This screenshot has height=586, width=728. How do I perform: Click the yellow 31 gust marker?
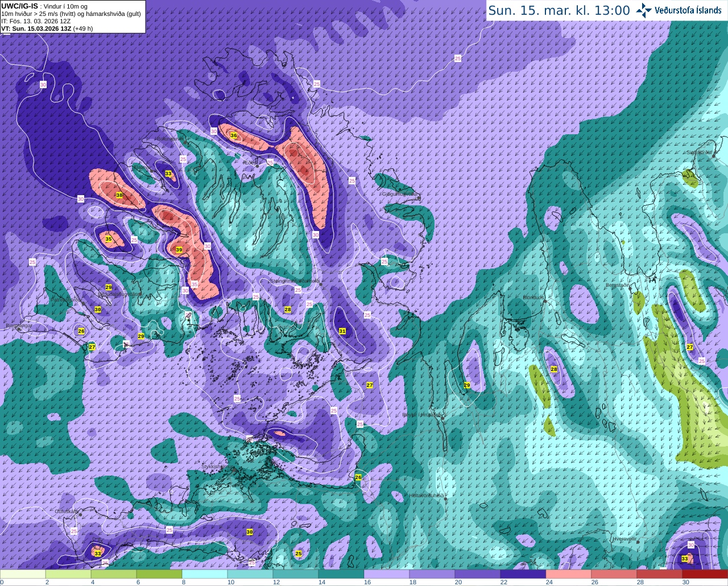[x=342, y=331]
